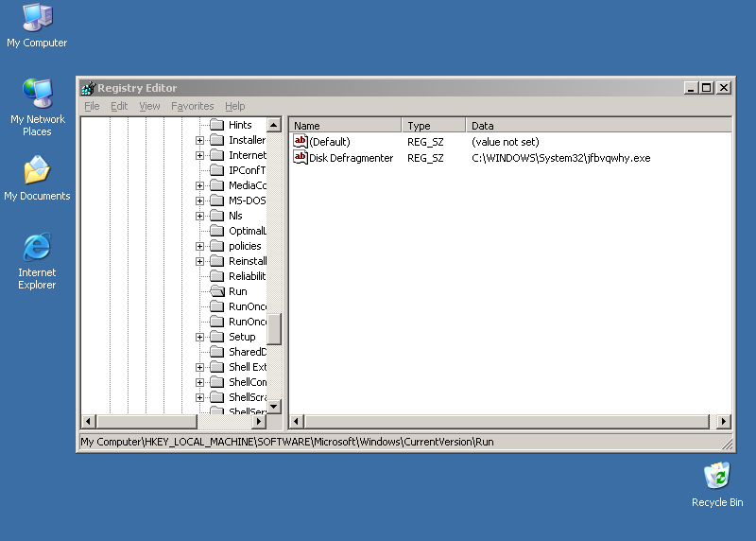Click the SharedD folder icon
The height and width of the screenshot is (541, 756).
(x=217, y=352)
